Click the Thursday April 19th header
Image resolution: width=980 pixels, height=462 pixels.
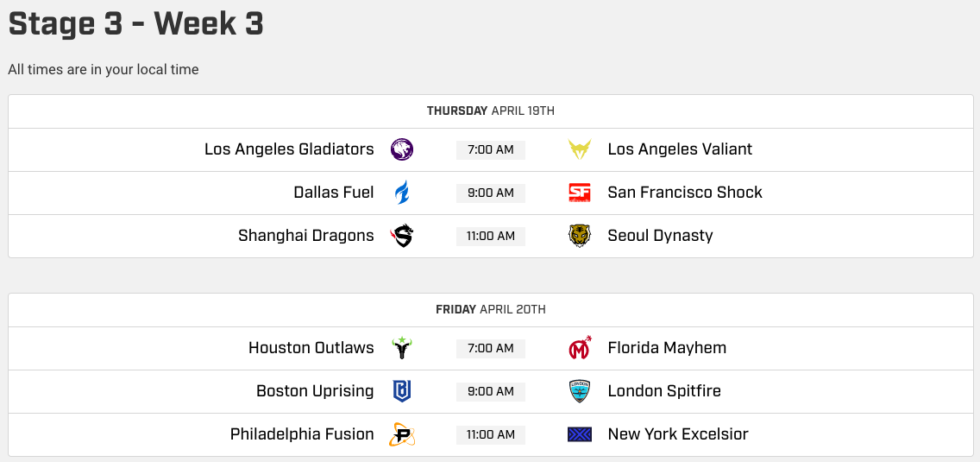491,111
